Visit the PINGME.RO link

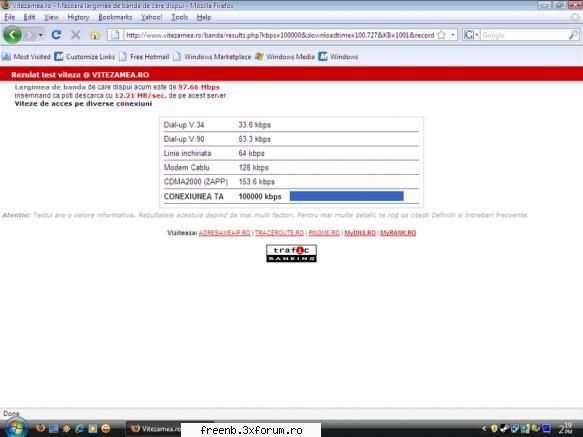[x=324, y=233]
